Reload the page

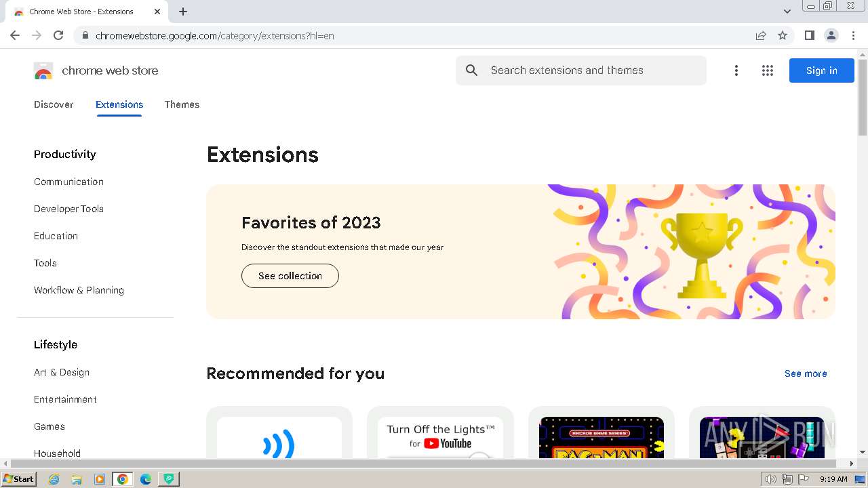click(x=58, y=35)
